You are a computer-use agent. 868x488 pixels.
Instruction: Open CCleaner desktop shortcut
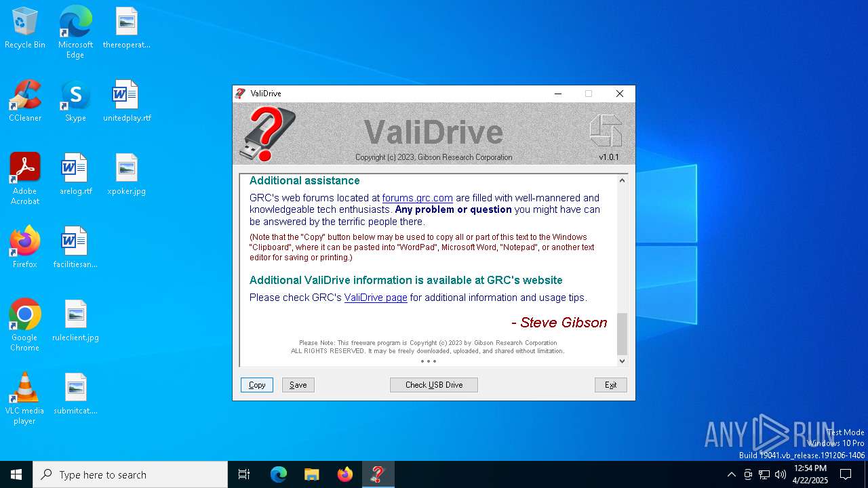tap(25, 102)
